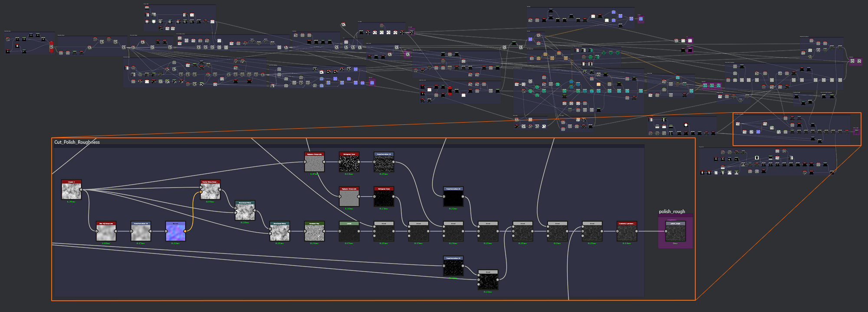Select the Histogram Scan node showing 0.14ms
Screen dimensions: 868x312
point(349,162)
